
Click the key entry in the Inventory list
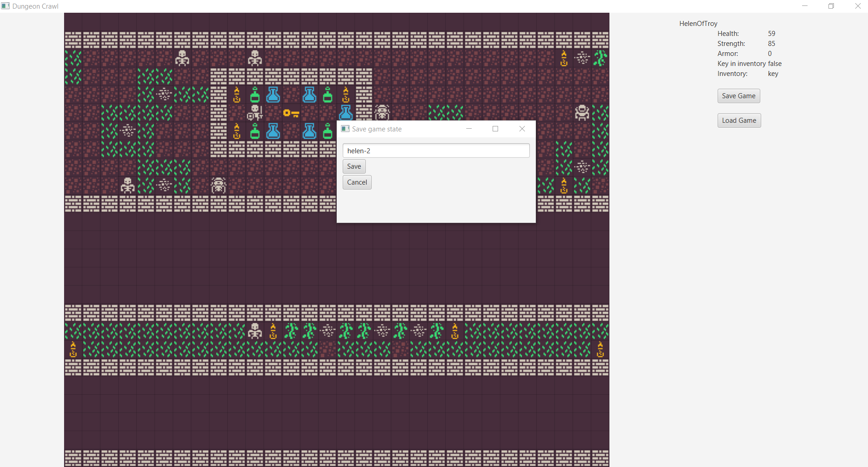point(773,74)
